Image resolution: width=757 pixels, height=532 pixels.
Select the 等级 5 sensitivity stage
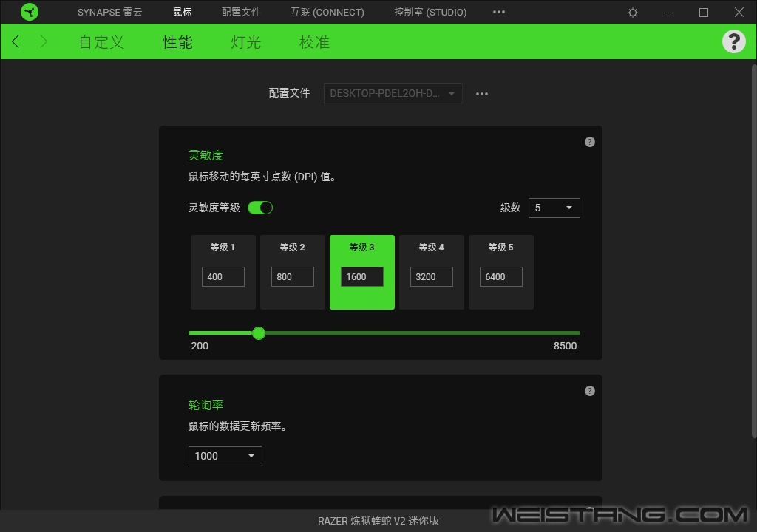501,272
